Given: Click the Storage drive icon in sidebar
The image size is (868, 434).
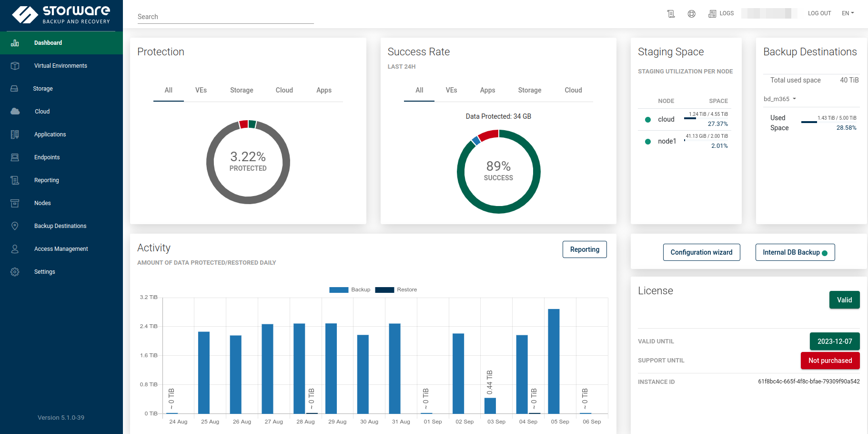Looking at the screenshot, I should point(15,89).
